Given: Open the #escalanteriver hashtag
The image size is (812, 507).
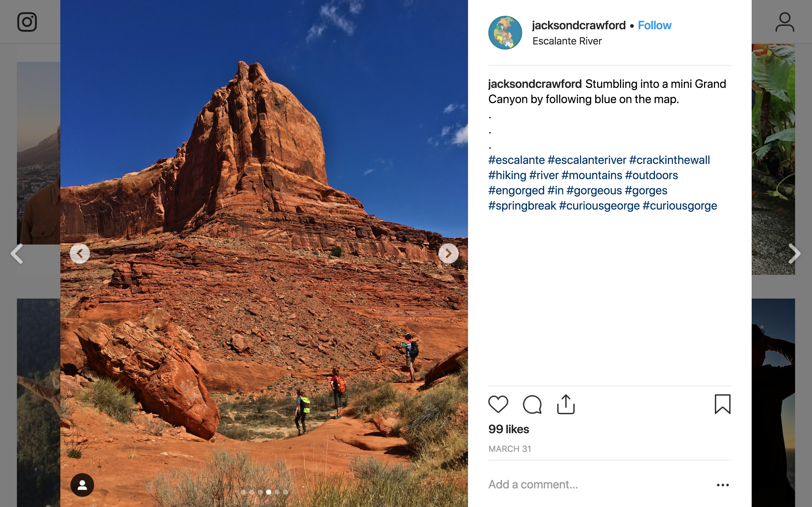Looking at the screenshot, I should pos(587,160).
